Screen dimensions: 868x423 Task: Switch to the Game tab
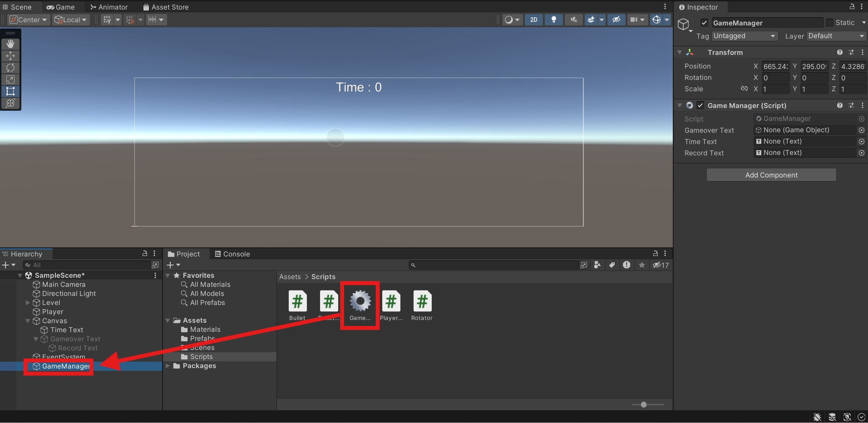pos(60,7)
